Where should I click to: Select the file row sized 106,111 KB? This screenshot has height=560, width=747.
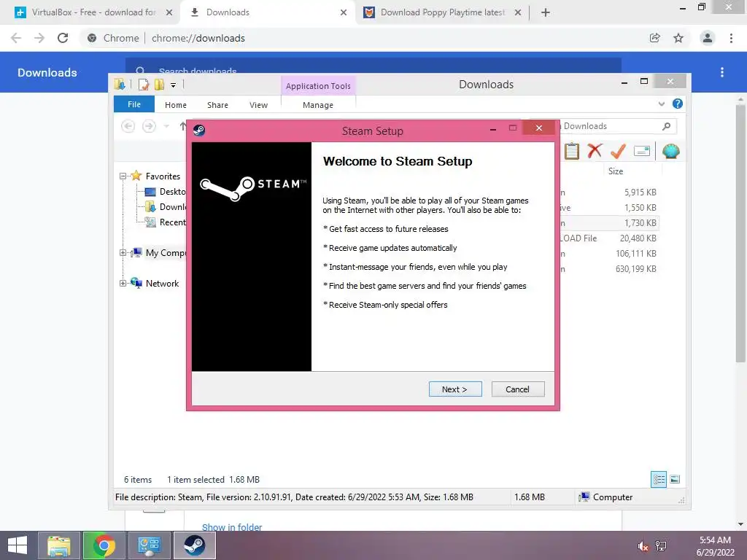point(609,253)
